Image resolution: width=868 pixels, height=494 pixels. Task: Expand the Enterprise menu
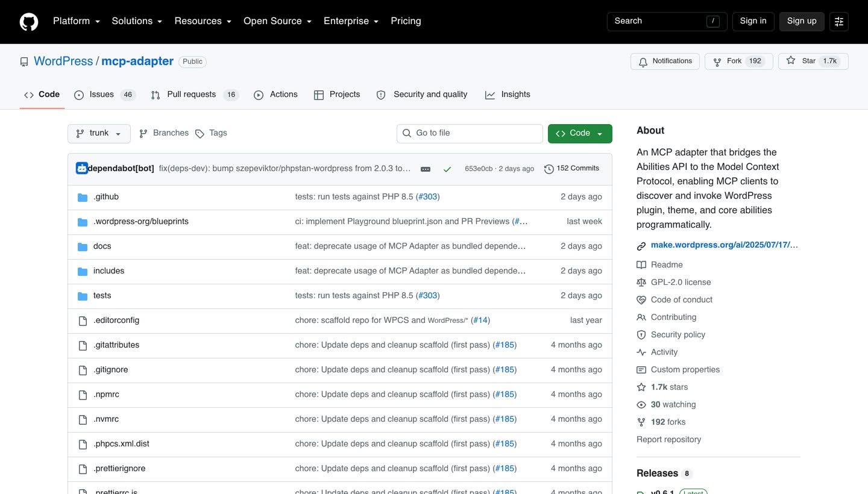(x=351, y=21)
